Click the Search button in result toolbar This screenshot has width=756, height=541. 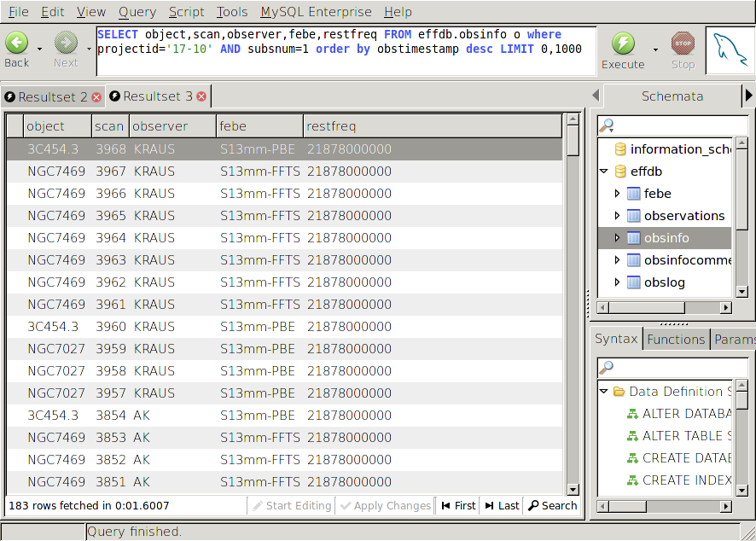553,505
